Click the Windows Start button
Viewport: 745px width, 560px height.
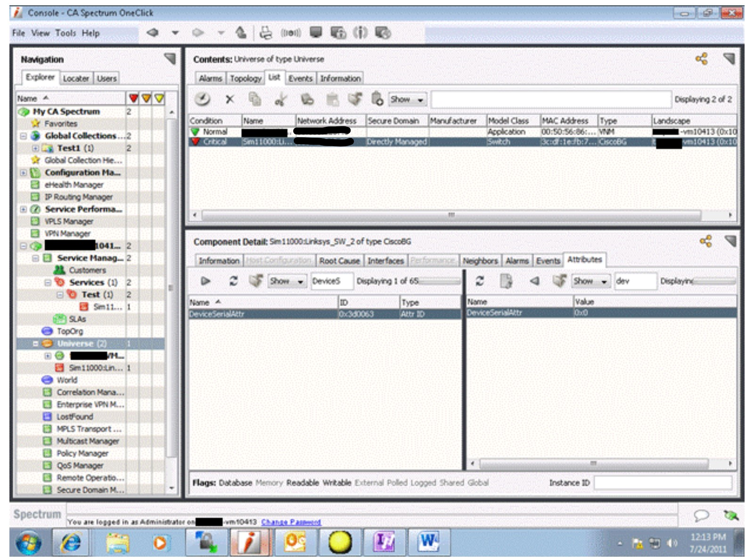[x=28, y=543]
